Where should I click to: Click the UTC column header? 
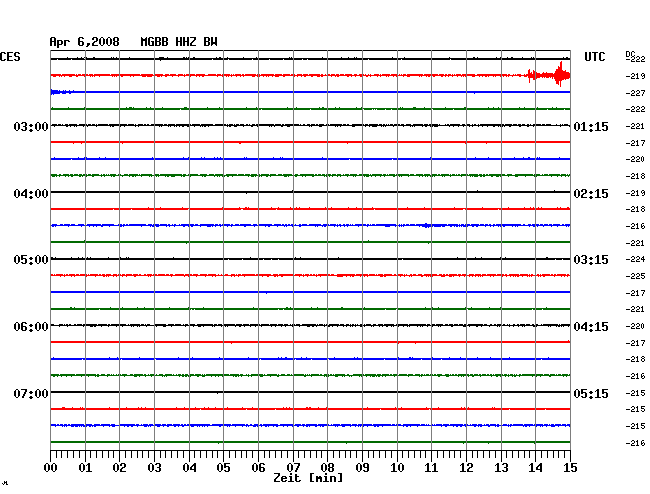tap(595, 57)
